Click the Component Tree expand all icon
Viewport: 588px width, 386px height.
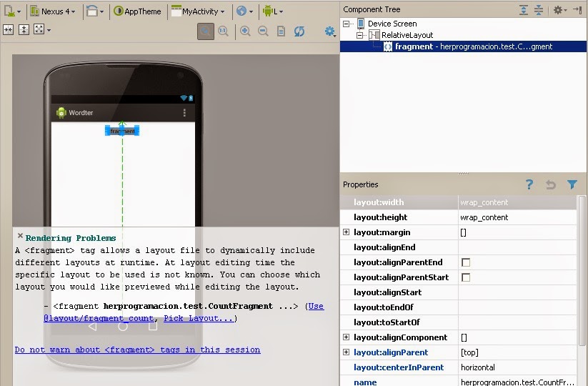[x=524, y=10]
